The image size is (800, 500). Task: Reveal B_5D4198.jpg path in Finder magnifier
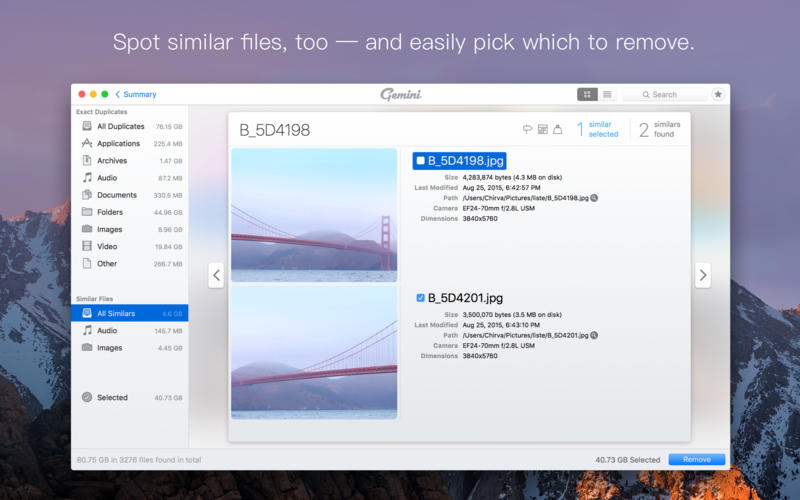594,198
